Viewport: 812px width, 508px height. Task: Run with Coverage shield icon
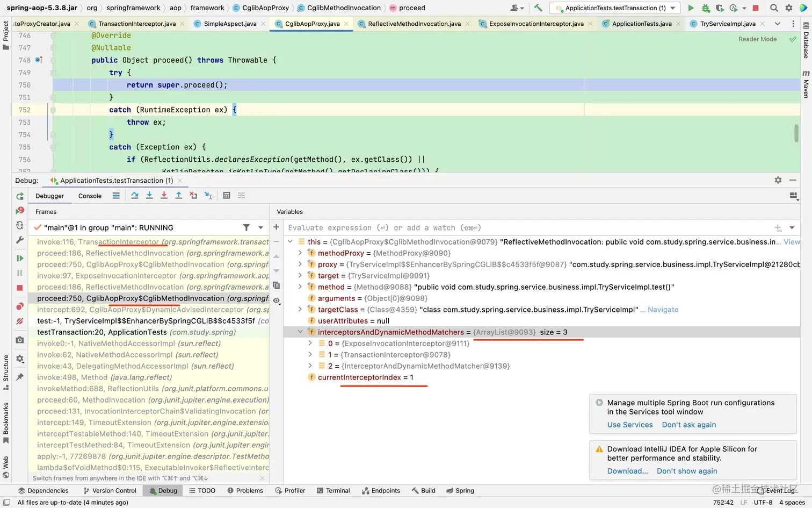[x=720, y=8]
